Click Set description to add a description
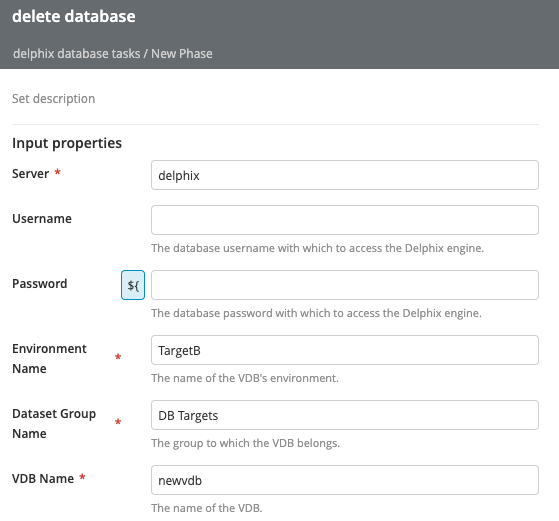Screen dimensions: 559x521 pyautogui.click(x=53, y=98)
